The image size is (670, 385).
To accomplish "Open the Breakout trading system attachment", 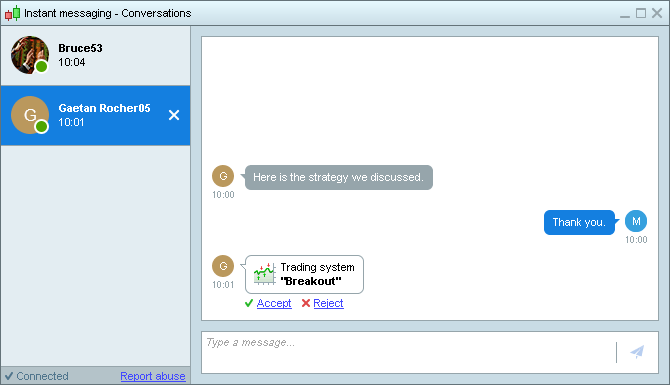I will click(x=304, y=274).
